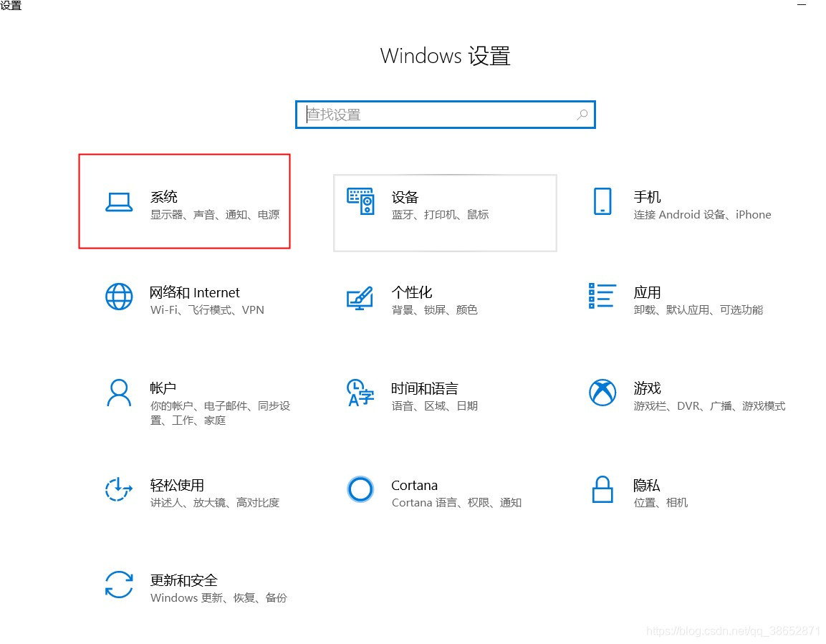
Task: Minimize the 设置 window
Action: (x=801, y=5)
